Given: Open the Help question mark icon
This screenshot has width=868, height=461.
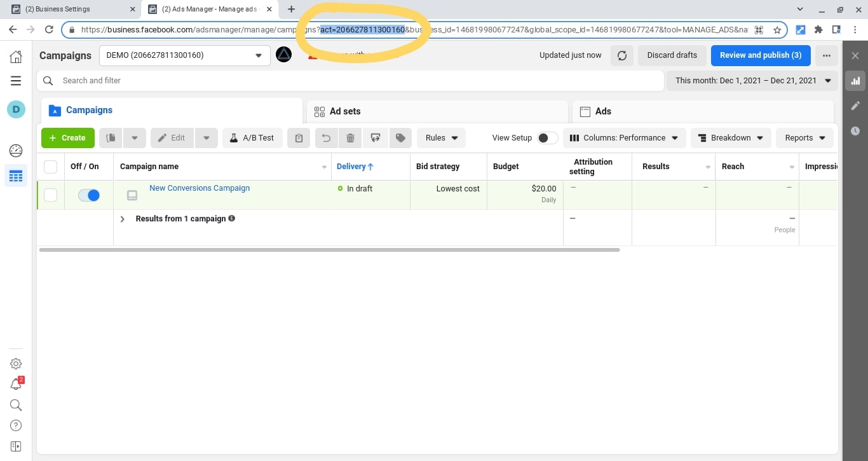Looking at the screenshot, I should click(16, 425).
